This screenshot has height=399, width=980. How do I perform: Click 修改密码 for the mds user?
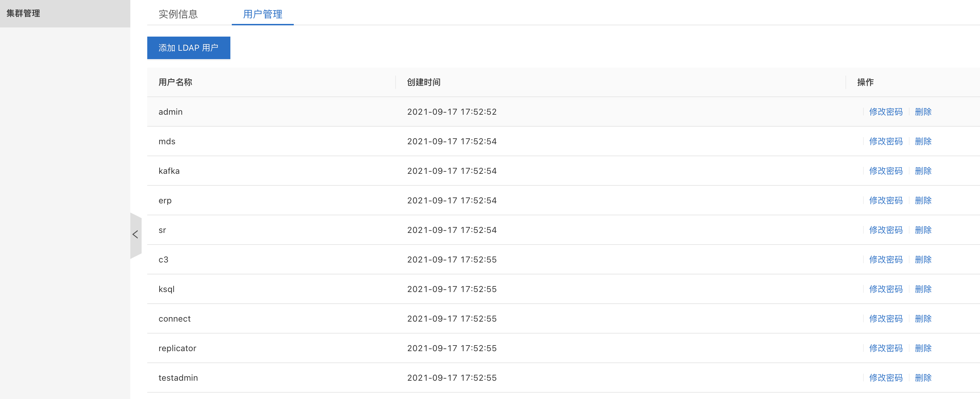pyautogui.click(x=885, y=141)
